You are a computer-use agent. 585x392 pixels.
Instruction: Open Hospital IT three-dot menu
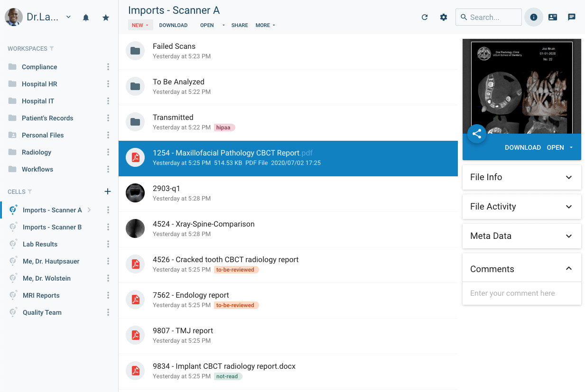[108, 101]
